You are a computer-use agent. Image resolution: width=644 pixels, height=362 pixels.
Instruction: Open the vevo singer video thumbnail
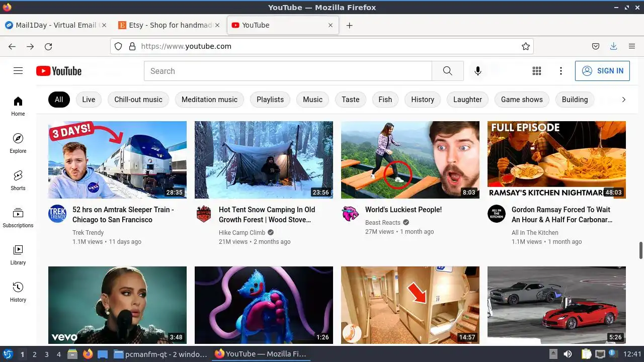click(117, 305)
